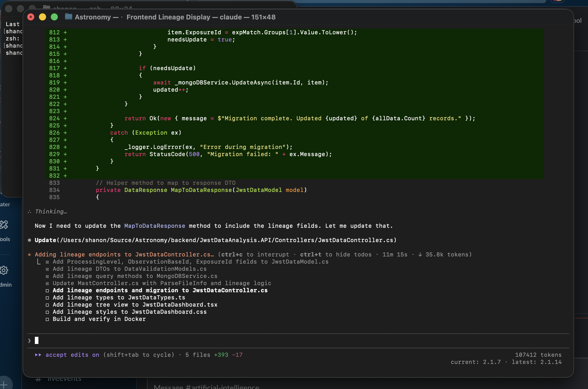Click the '+' marker on diff line 817

(65, 68)
